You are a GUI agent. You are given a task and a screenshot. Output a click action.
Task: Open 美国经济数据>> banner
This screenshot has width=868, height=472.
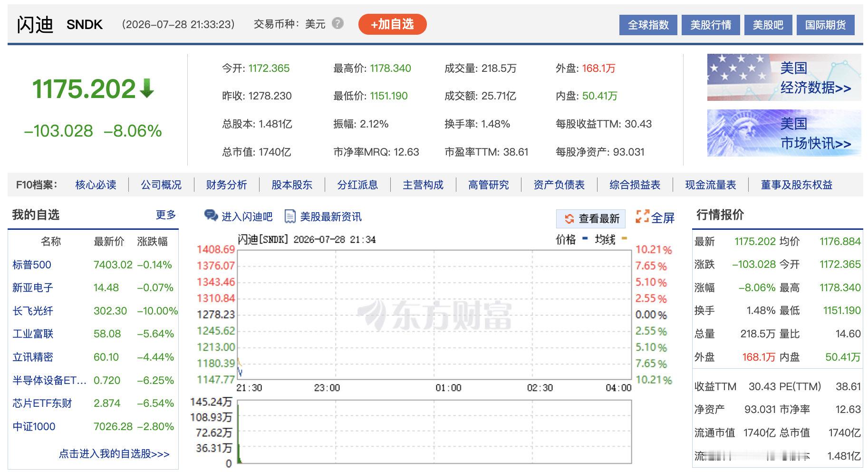[784, 77]
